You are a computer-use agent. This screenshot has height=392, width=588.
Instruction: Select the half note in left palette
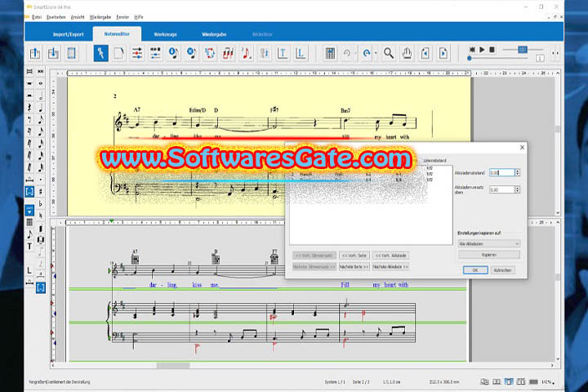coord(41,96)
